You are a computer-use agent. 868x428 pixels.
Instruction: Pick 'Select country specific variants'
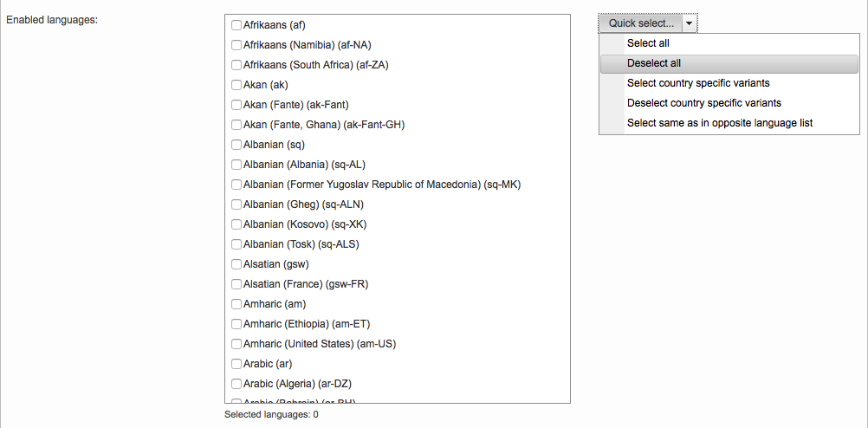pyautogui.click(x=698, y=83)
